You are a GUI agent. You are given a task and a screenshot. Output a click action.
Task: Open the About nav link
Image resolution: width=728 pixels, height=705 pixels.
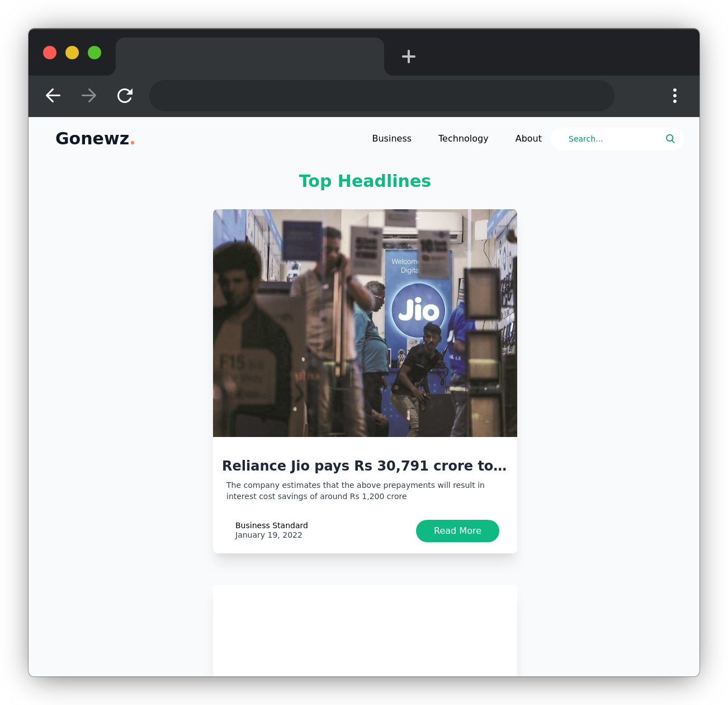528,139
